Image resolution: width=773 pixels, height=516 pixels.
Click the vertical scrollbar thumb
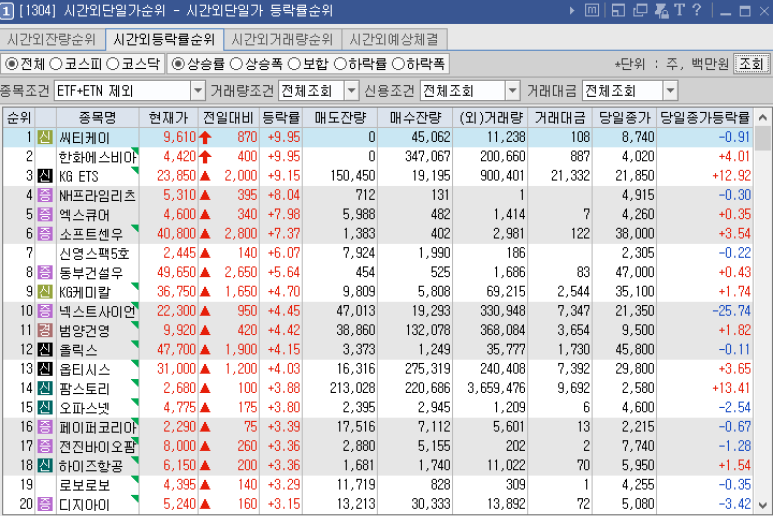(x=763, y=139)
